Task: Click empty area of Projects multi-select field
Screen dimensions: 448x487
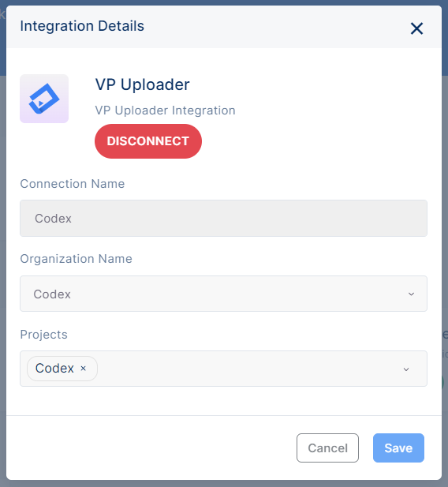Action: coord(248,369)
